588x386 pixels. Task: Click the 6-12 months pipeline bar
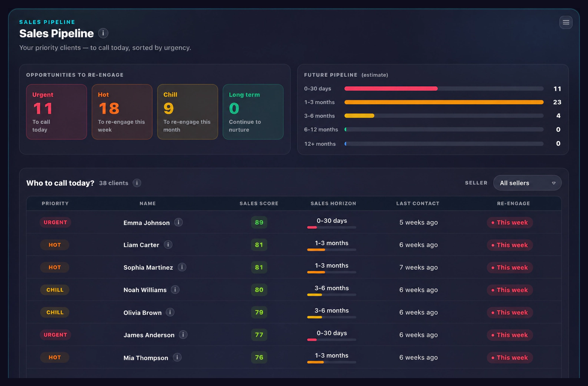click(x=444, y=129)
